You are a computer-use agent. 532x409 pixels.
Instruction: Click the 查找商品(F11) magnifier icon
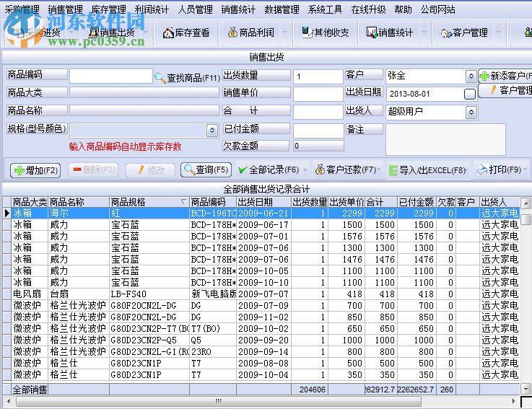(160, 78)
